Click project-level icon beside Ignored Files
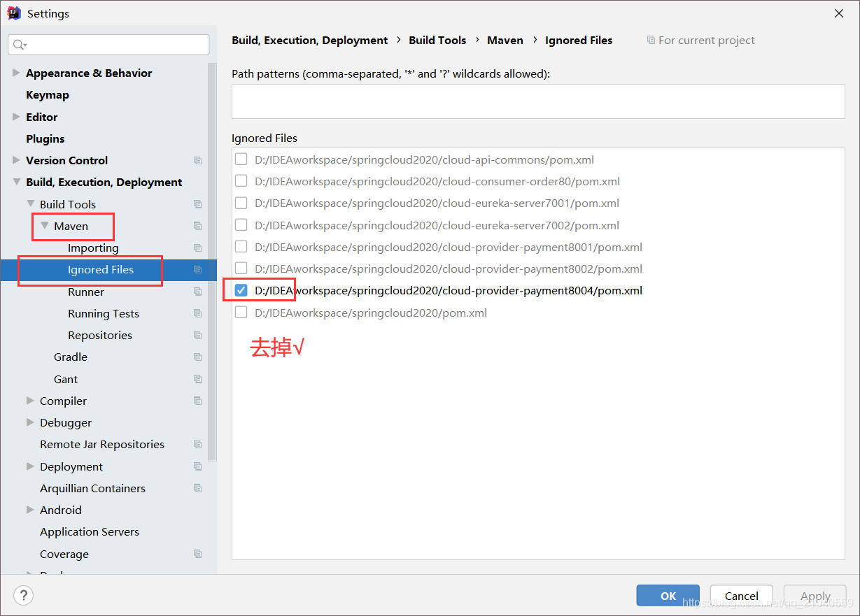 pyautogui.click(x=197, y=270)
